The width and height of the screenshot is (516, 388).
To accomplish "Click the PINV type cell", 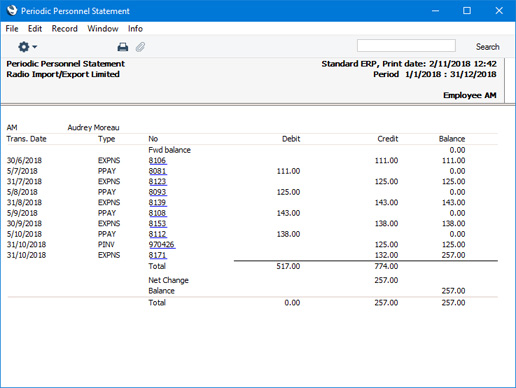I will tap(106, 245).
